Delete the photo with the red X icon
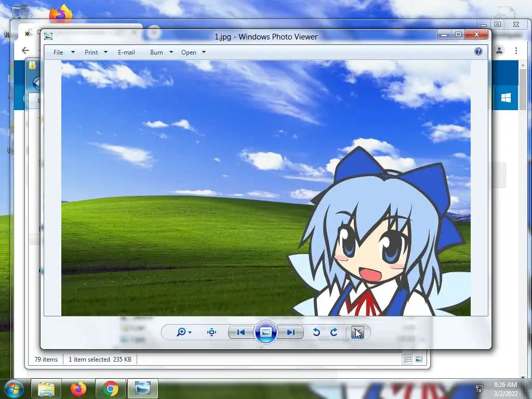This screenshot has height=399, width=532. [357, 332]
